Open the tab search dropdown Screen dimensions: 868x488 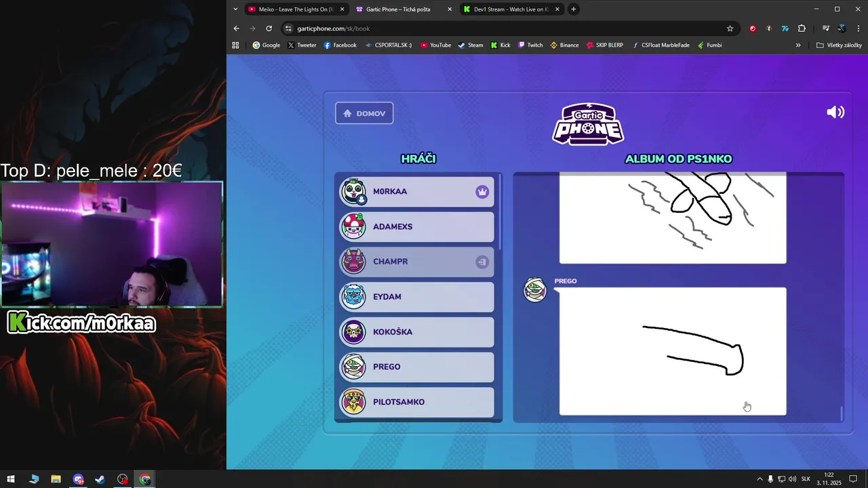tap(235, 9)
